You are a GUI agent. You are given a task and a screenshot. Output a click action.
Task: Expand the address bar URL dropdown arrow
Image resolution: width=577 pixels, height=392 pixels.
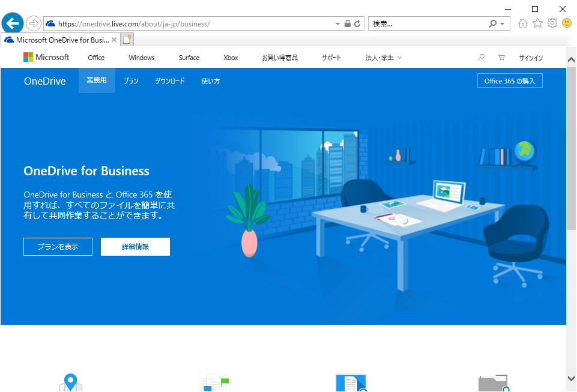coord(337,23)
